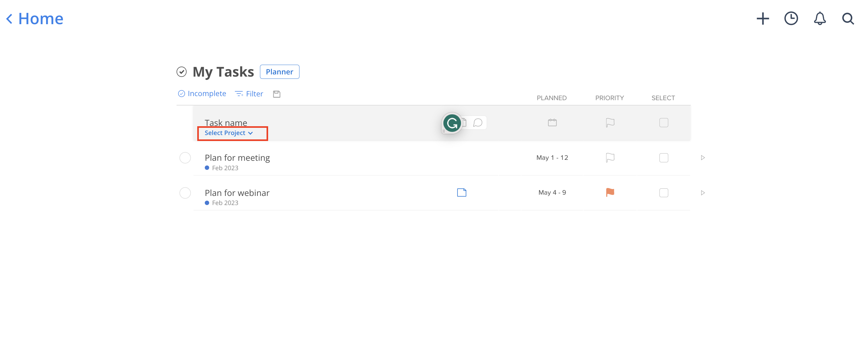Screen dimensions: 868x341
Task: Open the recent history clock icon
Action: pos(791,19)
